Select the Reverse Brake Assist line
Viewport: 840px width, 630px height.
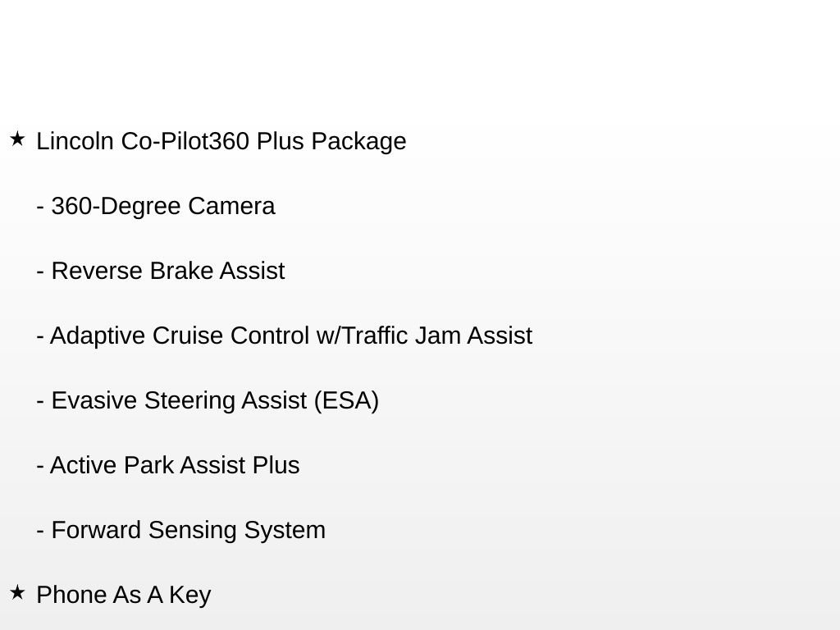(161, 271)
